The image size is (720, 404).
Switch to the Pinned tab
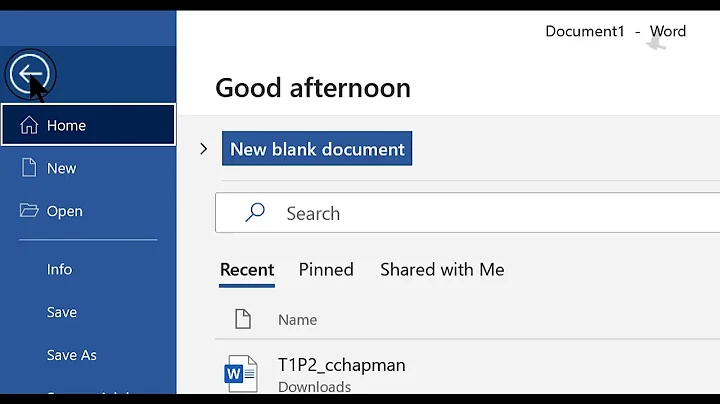coord(326,269)
